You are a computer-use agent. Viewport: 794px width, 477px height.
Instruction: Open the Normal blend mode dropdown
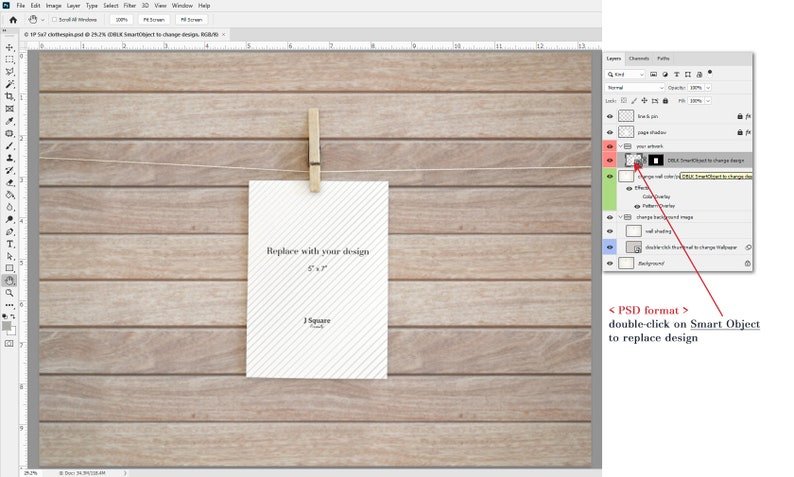(634, 88)
